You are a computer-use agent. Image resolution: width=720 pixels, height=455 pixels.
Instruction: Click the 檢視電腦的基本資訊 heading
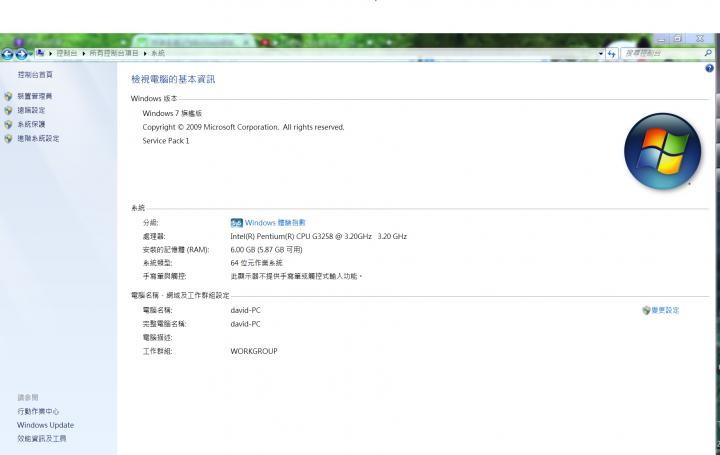click(173, 79)
